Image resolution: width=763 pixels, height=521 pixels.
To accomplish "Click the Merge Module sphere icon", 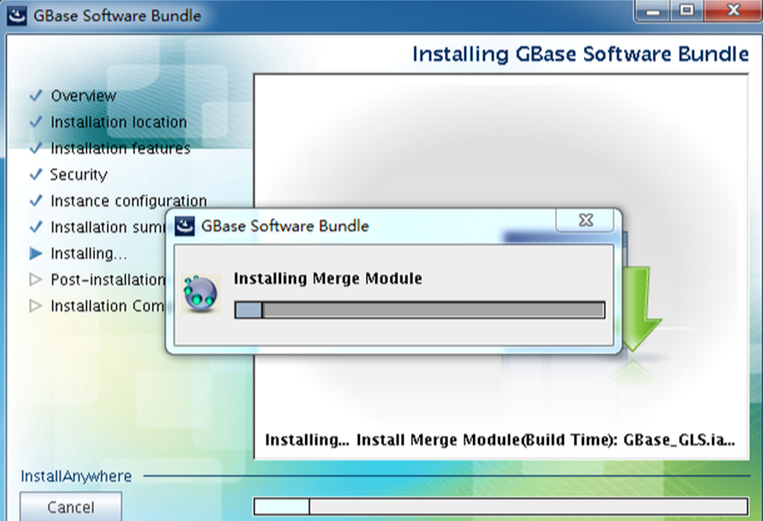I will click(200, 294).
